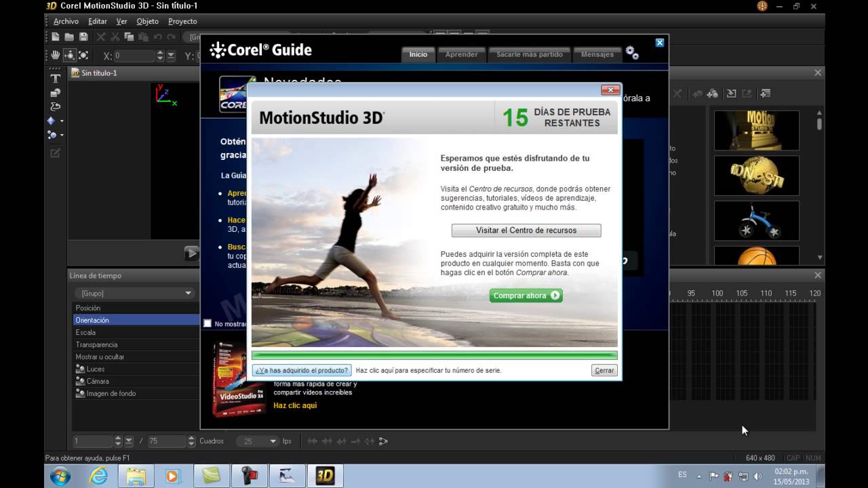868x488 pixels.
Task: Open the fps value dropdown
Action: point(258,441)
